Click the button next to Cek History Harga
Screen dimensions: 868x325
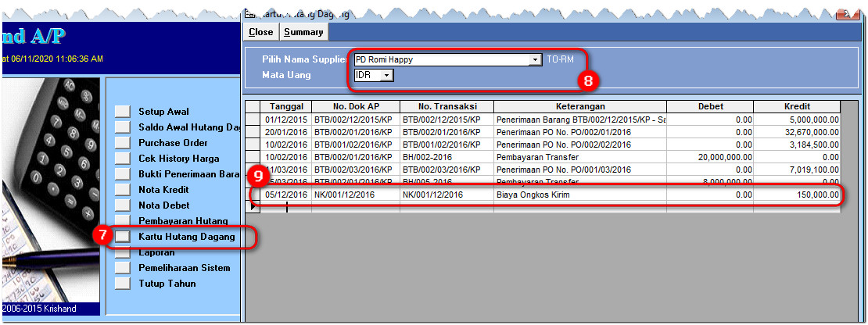[x=122, y=158]
